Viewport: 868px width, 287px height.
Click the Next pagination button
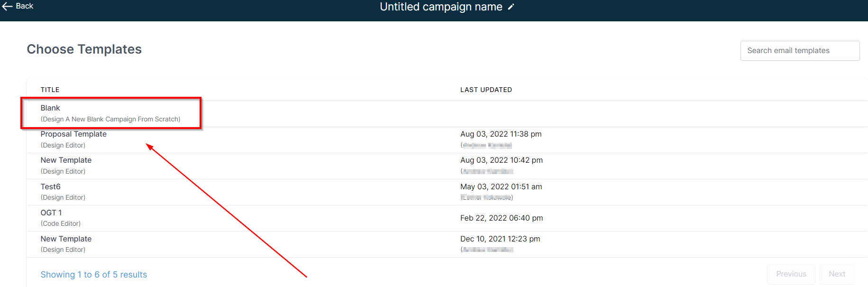(x=837, y=274)
